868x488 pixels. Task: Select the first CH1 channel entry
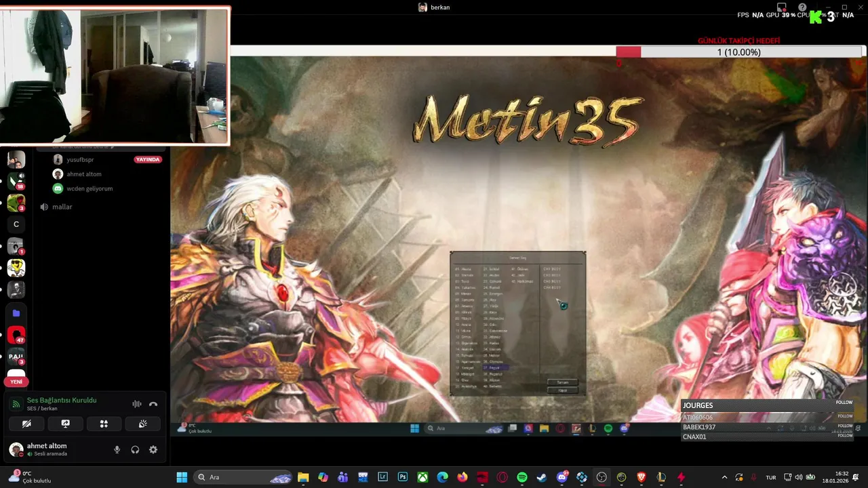click(x=551, y=269)
